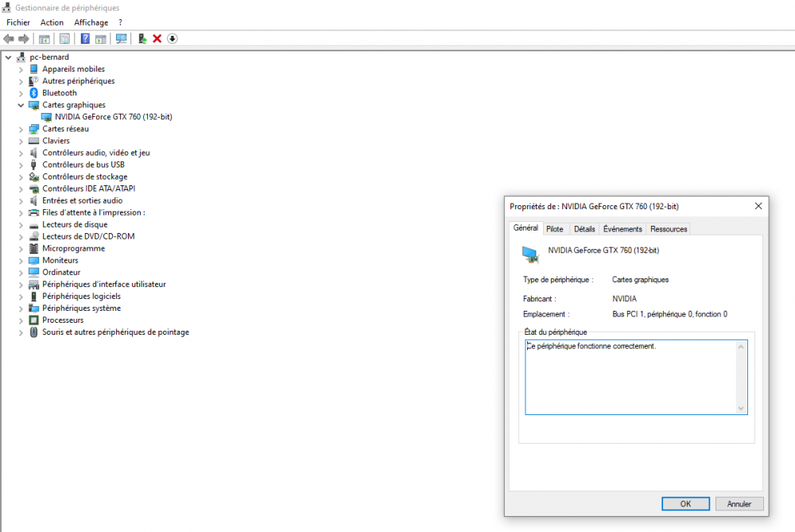The image size is (795, 532).
Task: Open the Action menu
Action: pyautogui.click(x=52, y=22)
